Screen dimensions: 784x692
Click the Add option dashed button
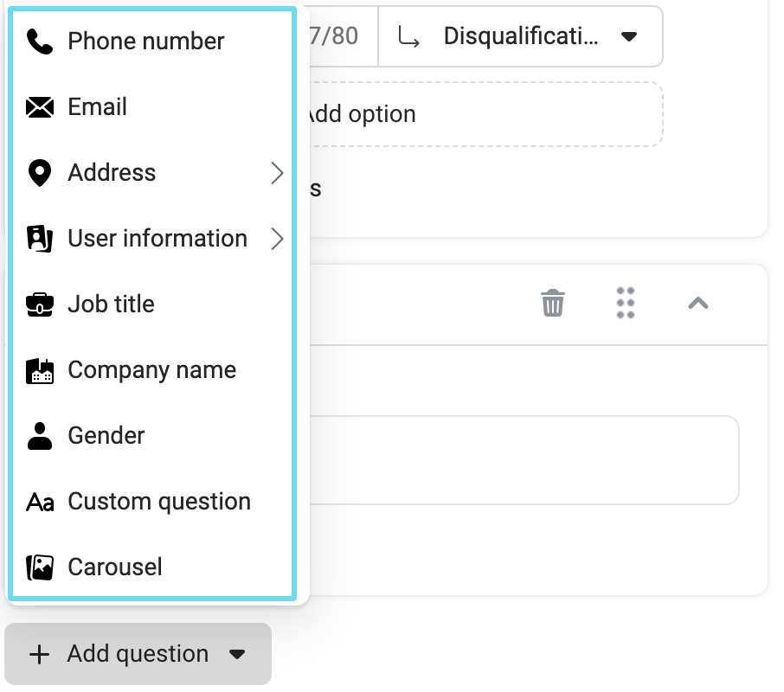pyautogui.click(x=485, y=114)
